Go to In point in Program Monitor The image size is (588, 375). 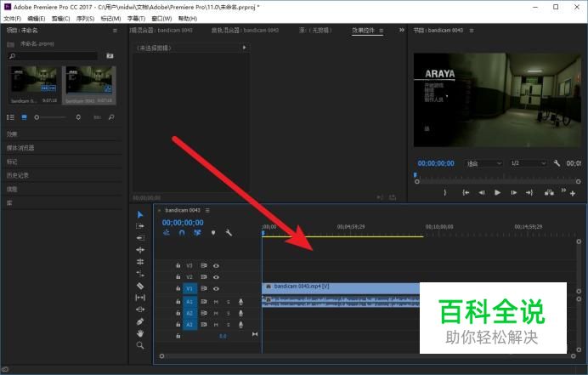466,192
